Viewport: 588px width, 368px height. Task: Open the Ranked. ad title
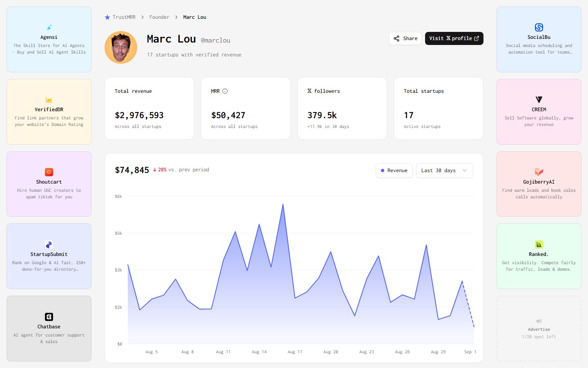click(x=539, y=254)
